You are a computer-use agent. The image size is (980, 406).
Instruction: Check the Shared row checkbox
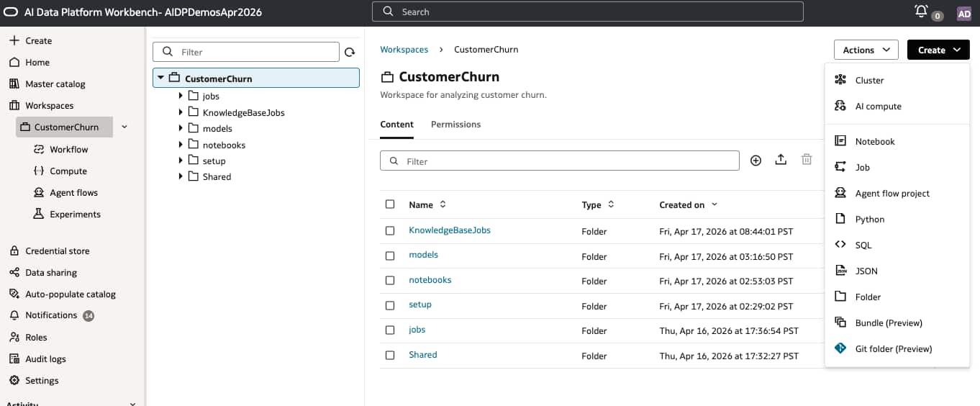390,355
